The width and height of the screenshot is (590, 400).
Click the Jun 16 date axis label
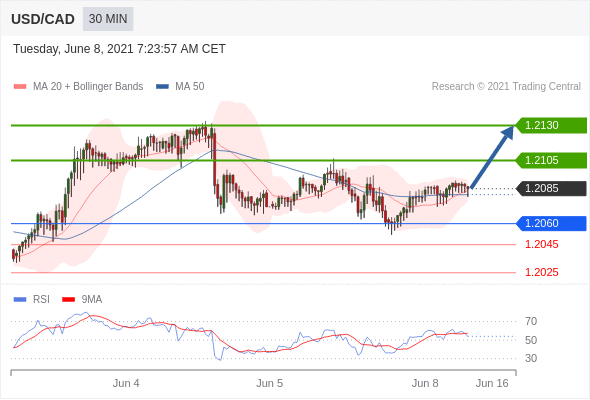[492, 383]
